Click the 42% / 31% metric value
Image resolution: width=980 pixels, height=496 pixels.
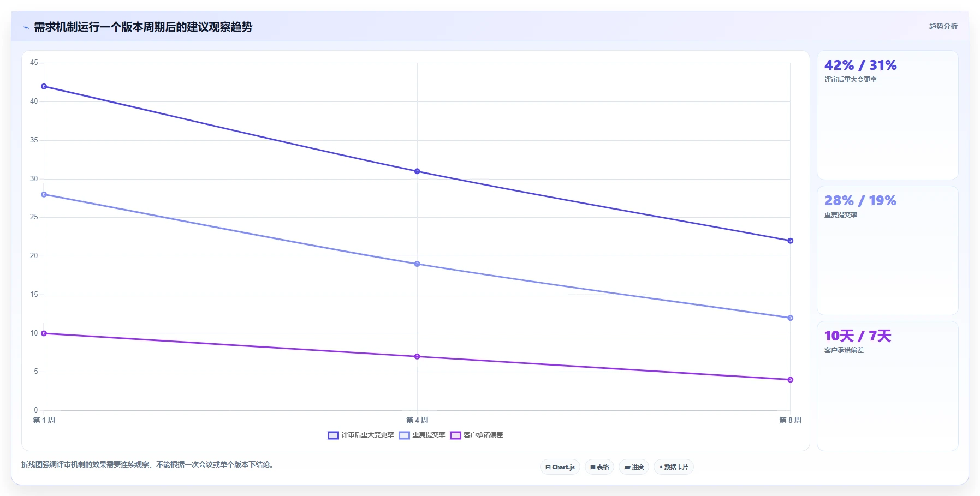point(860,65)
